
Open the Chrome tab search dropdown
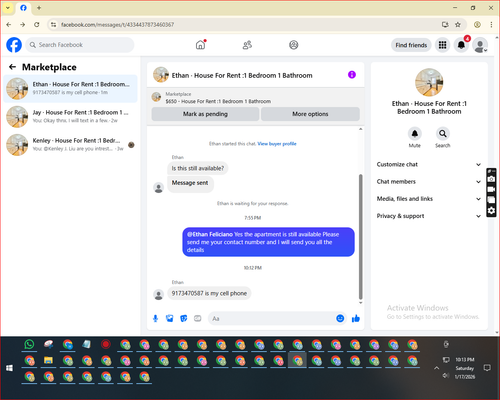tap(8, 8)
